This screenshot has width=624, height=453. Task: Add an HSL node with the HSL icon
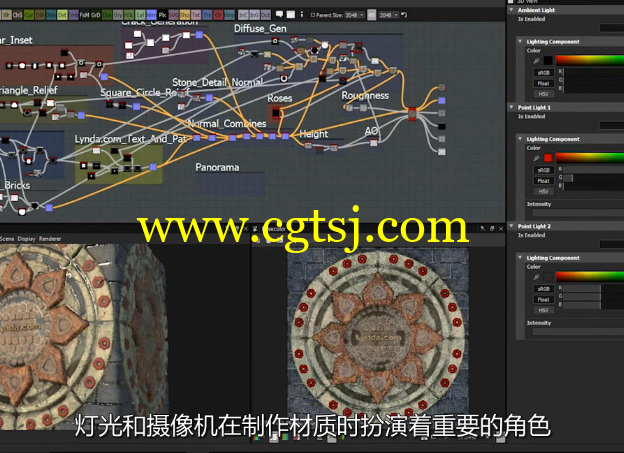coord(129,15)
